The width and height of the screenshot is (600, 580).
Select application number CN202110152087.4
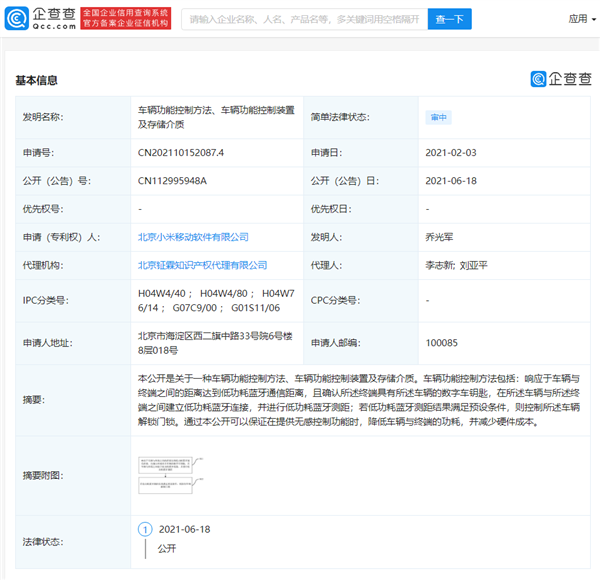click(x=181, y=153)
